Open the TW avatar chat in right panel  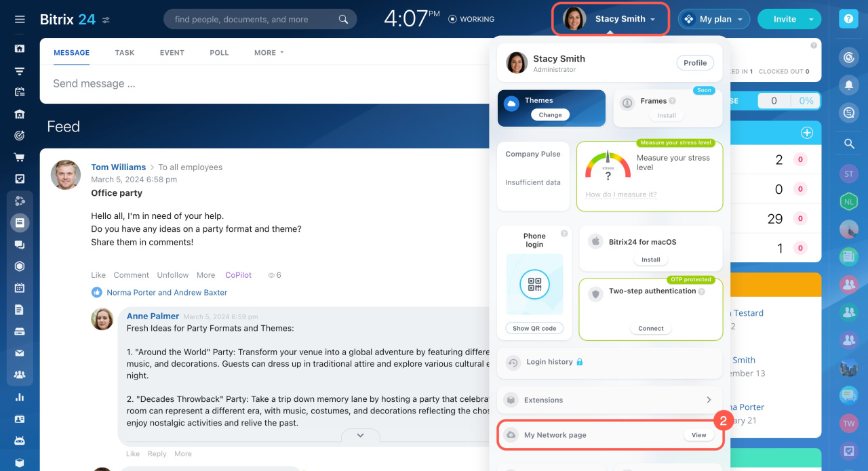click(x=848, y=424)
